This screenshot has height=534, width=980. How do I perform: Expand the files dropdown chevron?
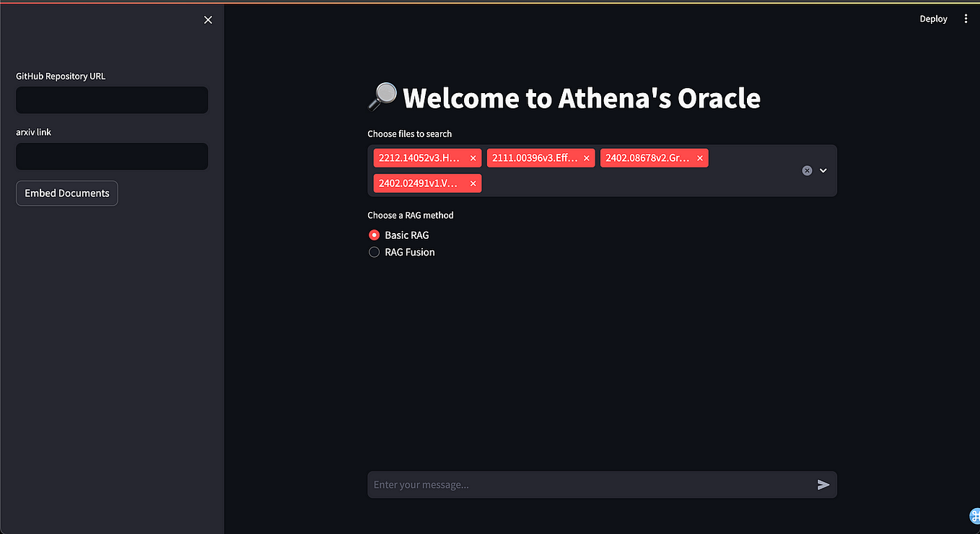(x=823, y=170)
